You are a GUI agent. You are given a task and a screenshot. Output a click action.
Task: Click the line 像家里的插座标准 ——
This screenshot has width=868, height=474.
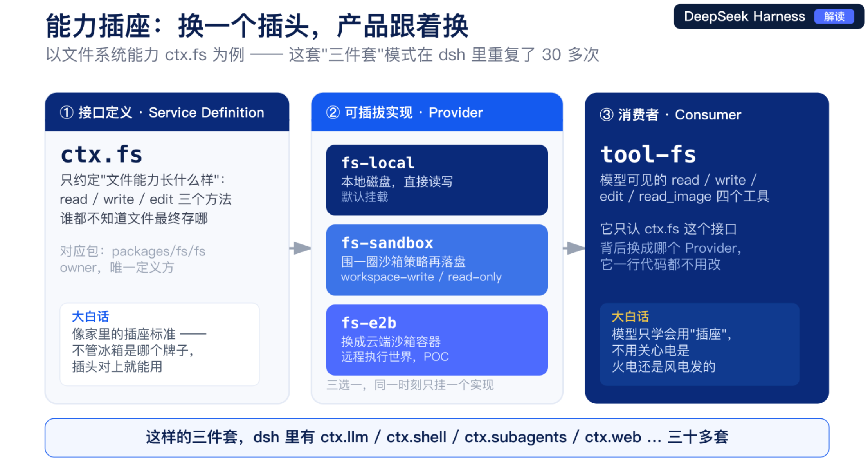coord(139,334)
